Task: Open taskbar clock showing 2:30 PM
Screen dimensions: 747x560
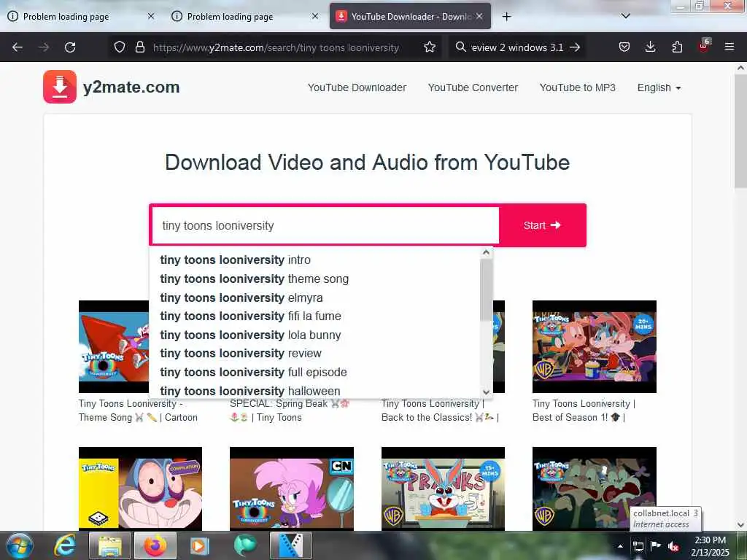Action: 710,546
